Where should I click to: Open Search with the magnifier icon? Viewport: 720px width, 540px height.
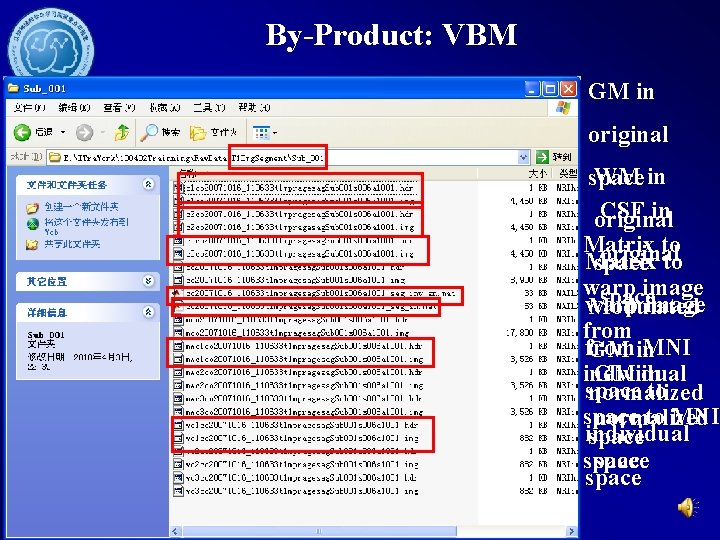(148, 132)
